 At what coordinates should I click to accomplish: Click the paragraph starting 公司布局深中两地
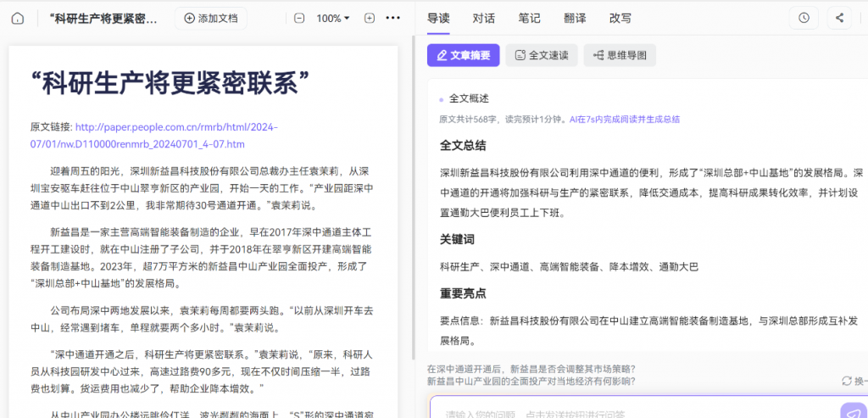pyautogui.click(x=202, y=319)
